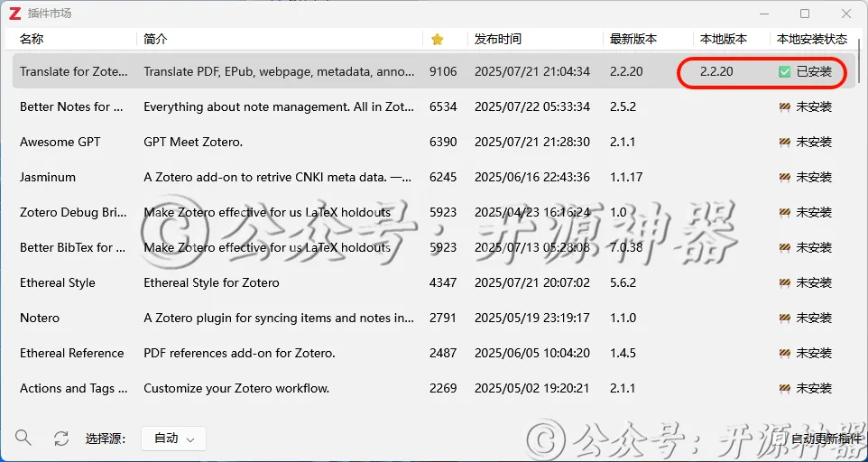Select the Ethereal Reference plugin name

(x=72, y=353)
